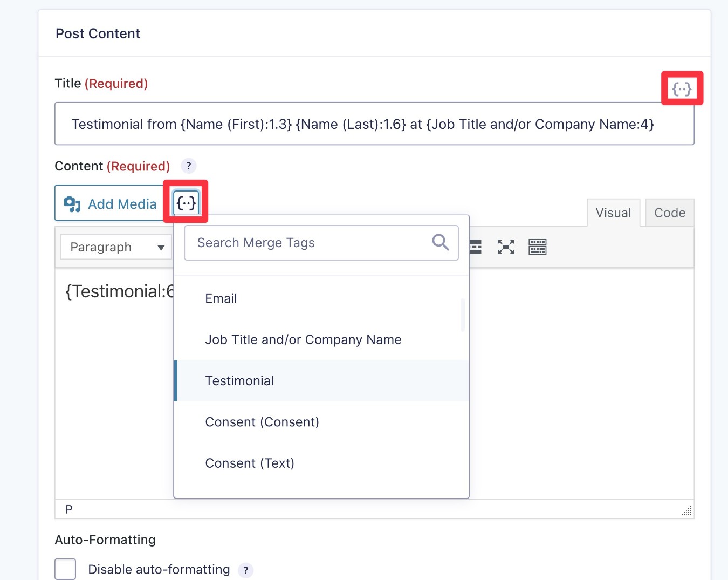Check the Disable auto-formatting checkbox
The width and height of the screenshot is (728, 580).
pyautogui.click(x=65, y=568)
